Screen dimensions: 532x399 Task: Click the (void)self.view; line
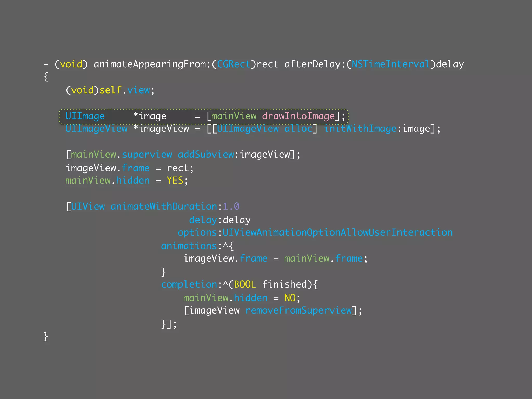[110, 90]
